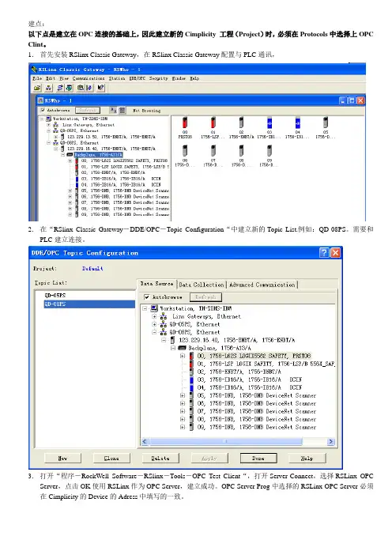Viewport: 392px width, 555px height.
Task: Switch to the Data Collection tab
Action: [202, 285]
